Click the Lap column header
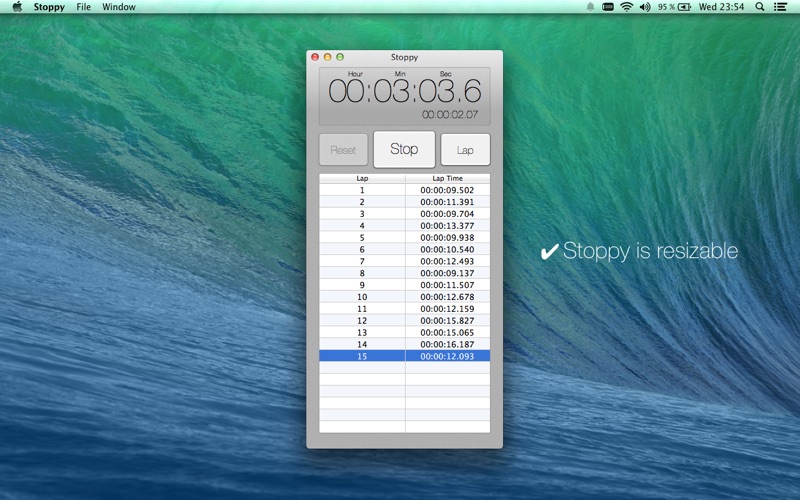 [362, 178]
